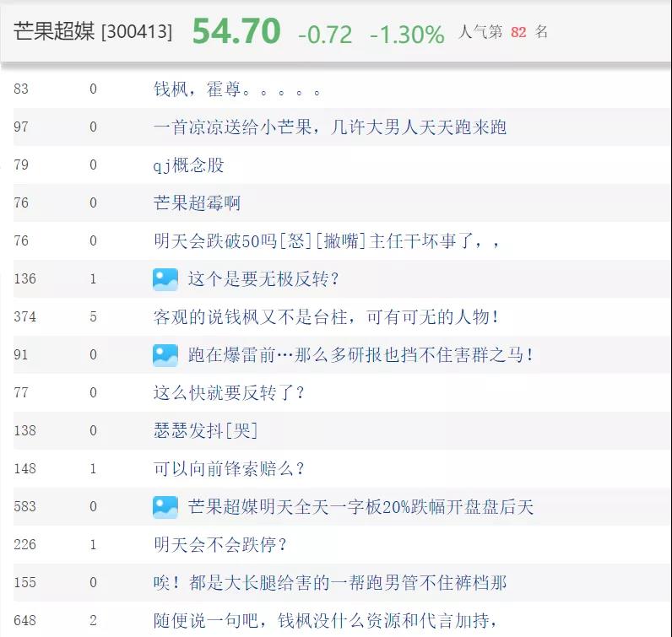Click the -1.30% change percentage

pos(407,34)
